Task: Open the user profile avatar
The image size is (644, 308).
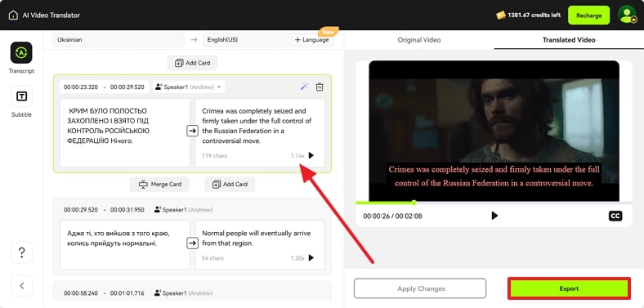Action: [x=627, y=16]
